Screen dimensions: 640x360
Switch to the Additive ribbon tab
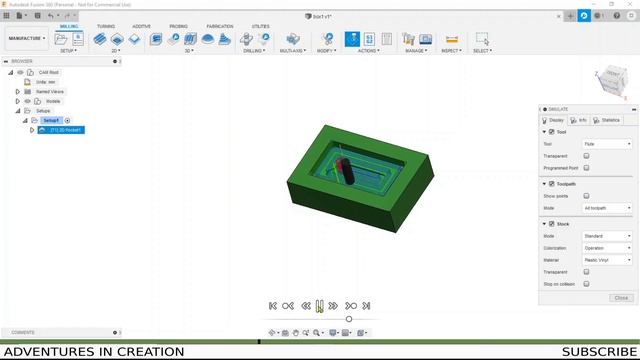pos(141,26)
